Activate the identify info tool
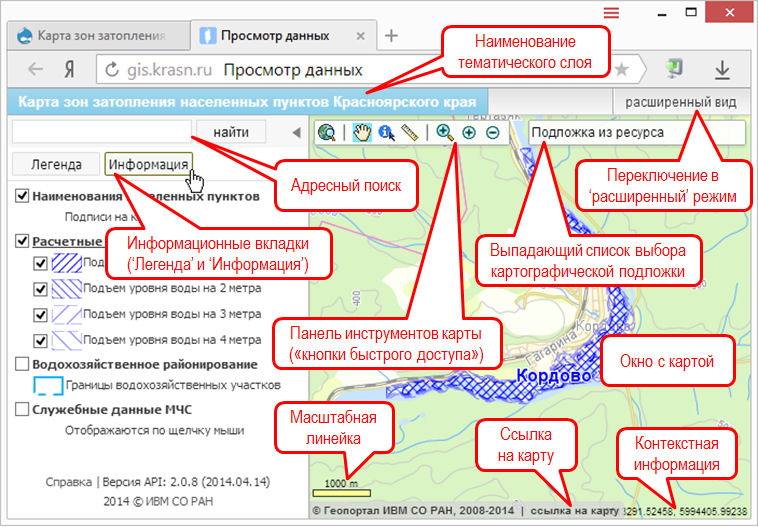Screen dimensions: 758x527 pos(386,132)
